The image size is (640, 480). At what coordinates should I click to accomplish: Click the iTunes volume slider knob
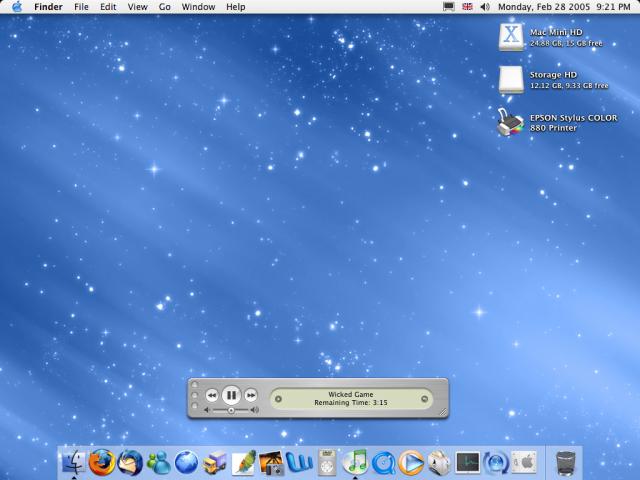tap(231, 410)
